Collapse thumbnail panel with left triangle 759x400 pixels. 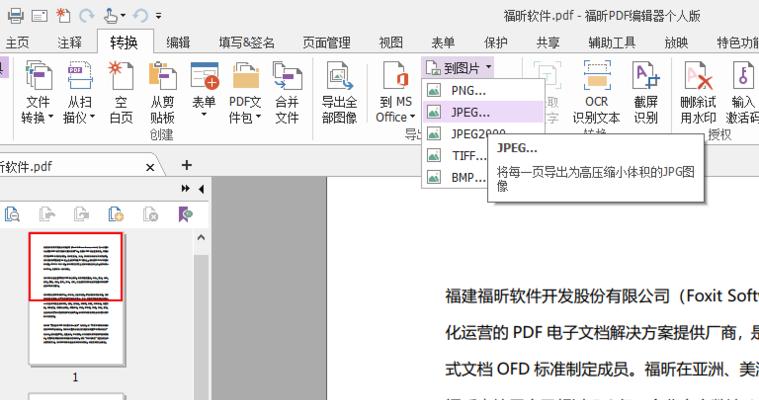pyautogui.click(x=201, y=188)
